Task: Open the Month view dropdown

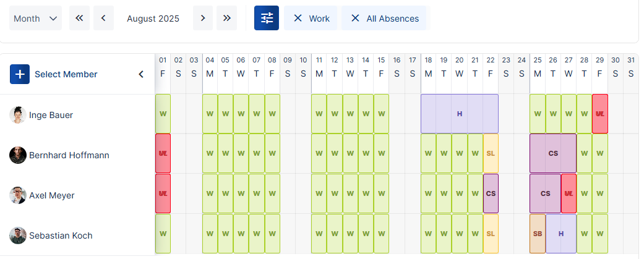Action: point(35,18)
